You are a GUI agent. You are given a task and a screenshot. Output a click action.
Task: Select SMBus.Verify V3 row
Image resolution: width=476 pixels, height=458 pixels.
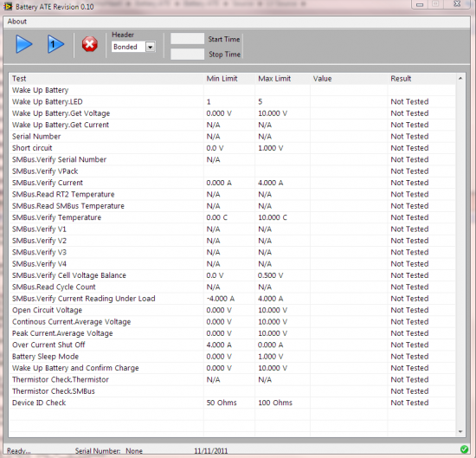pyautogui.click(x=232, y=252)
